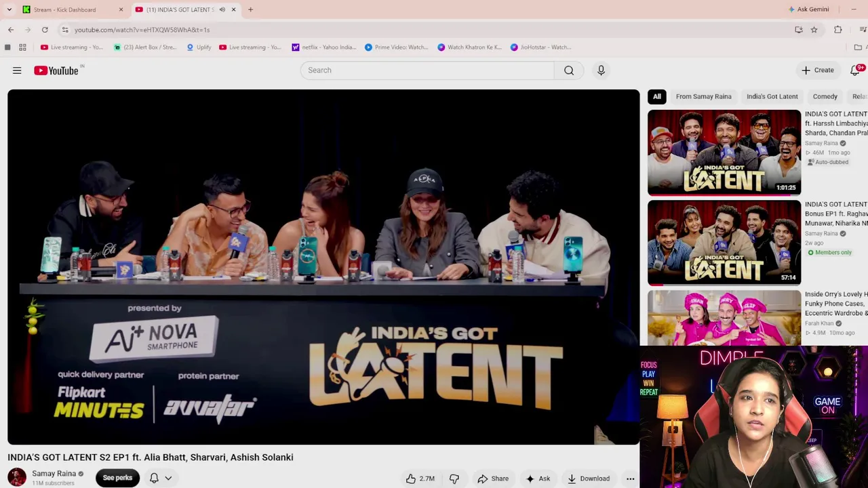Viewport: 868px width, 488px height.
Task: Filter by 'India's Got Latent' chip
Action: click(772, 96)
